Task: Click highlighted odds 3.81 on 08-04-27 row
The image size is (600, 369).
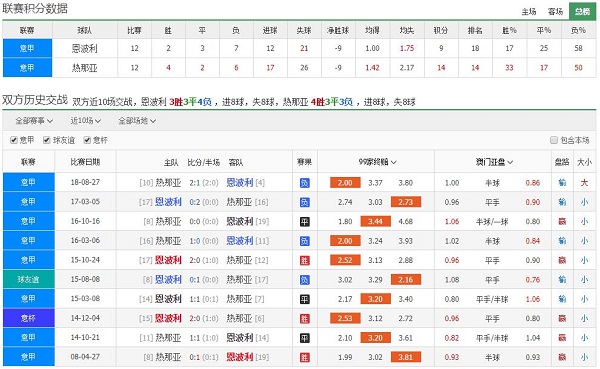Action: pos(406,357)
